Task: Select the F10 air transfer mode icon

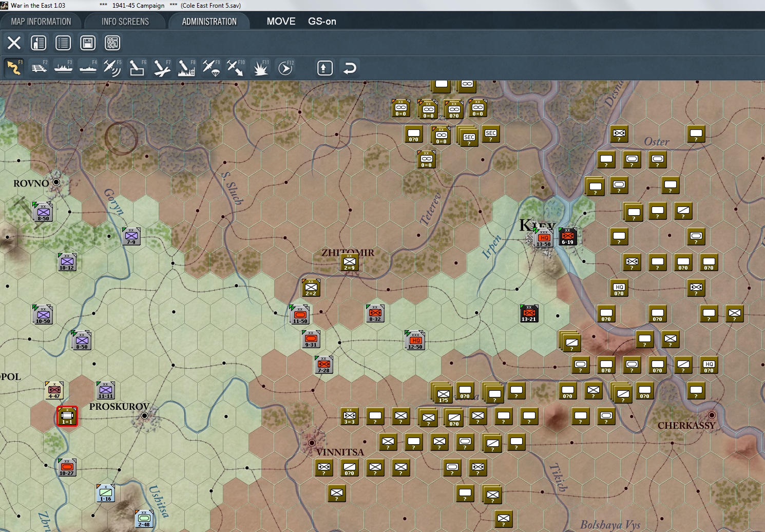Action: tap(236, 68)
